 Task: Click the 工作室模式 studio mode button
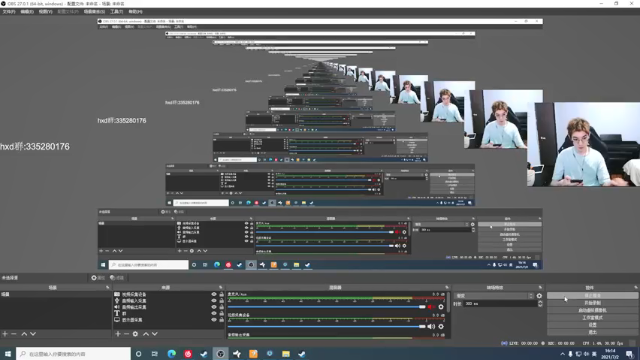[592, 318]
